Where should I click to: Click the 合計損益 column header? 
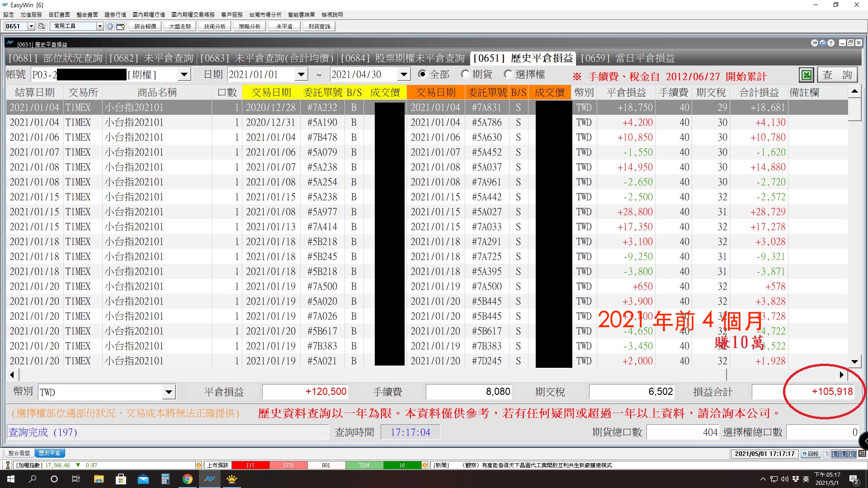coord(759,93)
